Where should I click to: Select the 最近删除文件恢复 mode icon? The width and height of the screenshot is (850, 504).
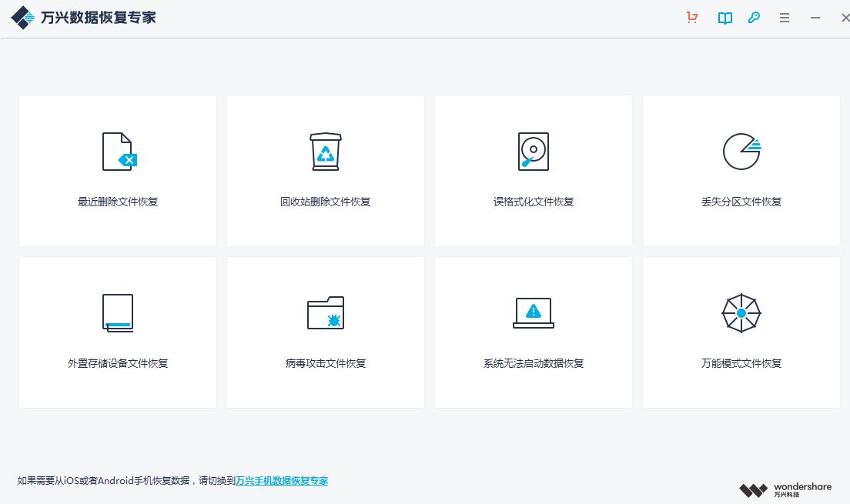pyautogui.click(x=117, y=152)
